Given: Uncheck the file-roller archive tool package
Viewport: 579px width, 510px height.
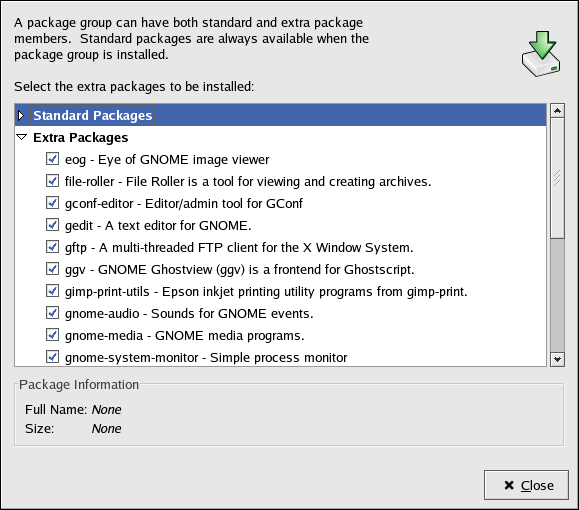Looking at the screenshot, I should (x=52, y=181).
